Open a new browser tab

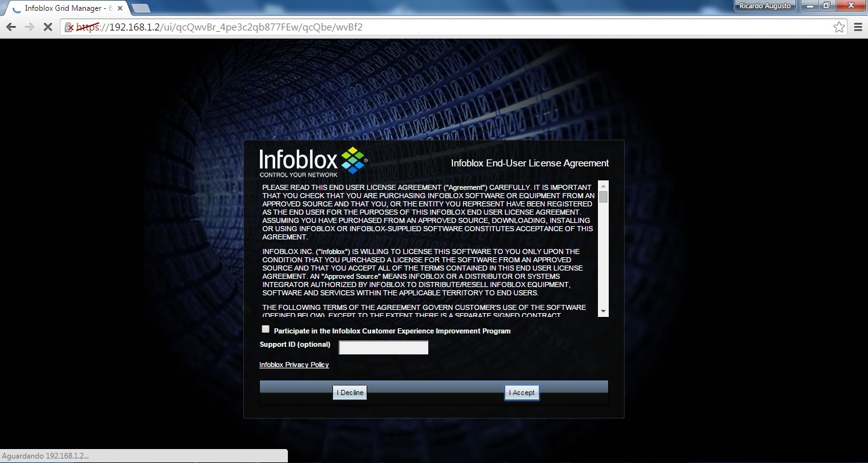tap(140, 8)
